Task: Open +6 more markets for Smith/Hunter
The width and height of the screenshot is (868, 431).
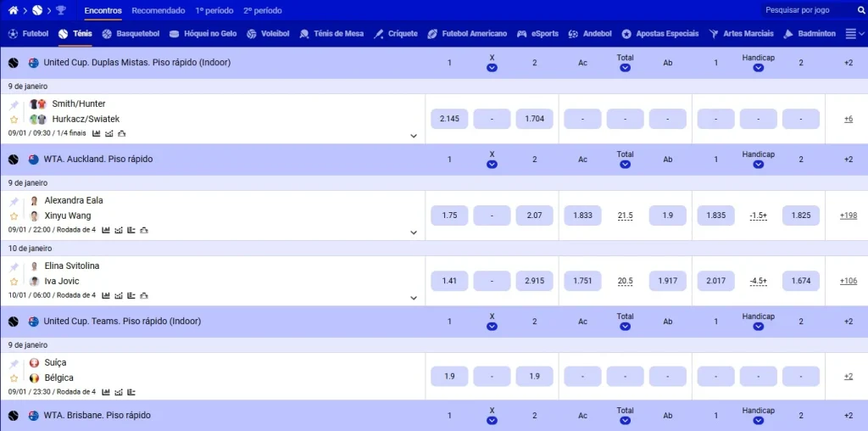Action: pyautogui.click(x=848, y=119)
